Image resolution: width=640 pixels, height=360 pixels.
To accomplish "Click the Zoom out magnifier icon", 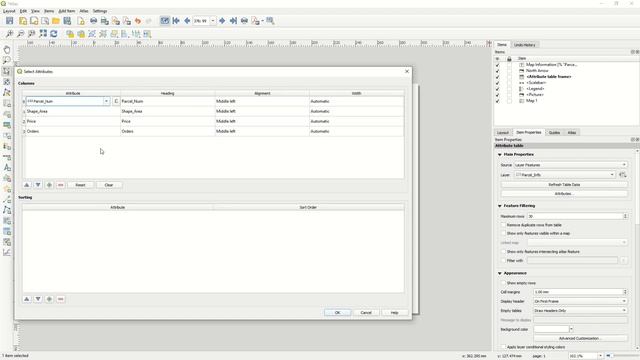I will click(x=20, y=34).
